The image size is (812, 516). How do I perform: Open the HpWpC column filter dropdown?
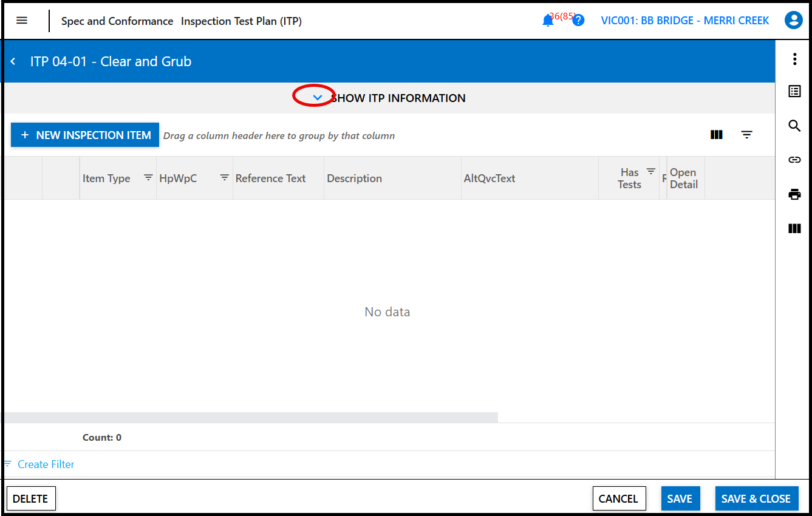pos(225,178)
